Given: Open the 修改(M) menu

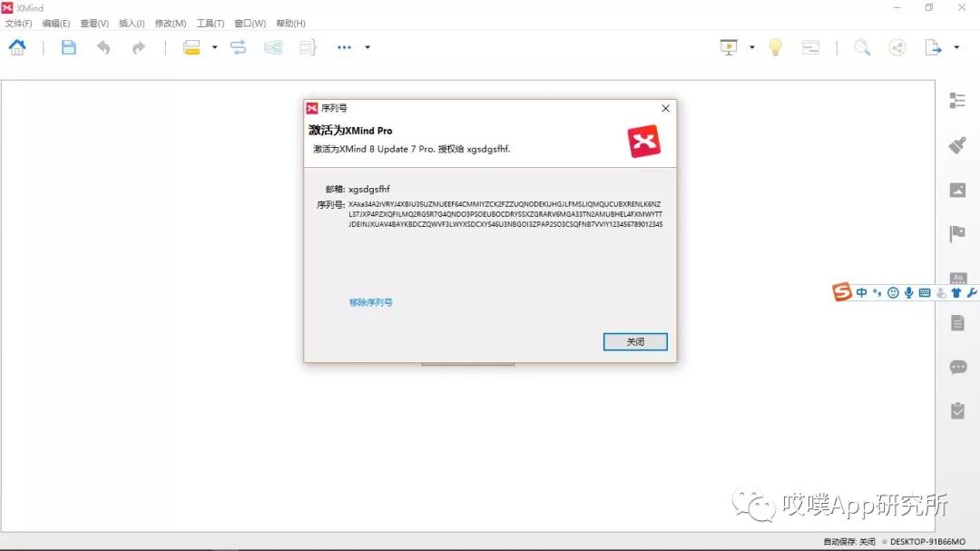Looking at the screenshot, I should click(170, 23).
